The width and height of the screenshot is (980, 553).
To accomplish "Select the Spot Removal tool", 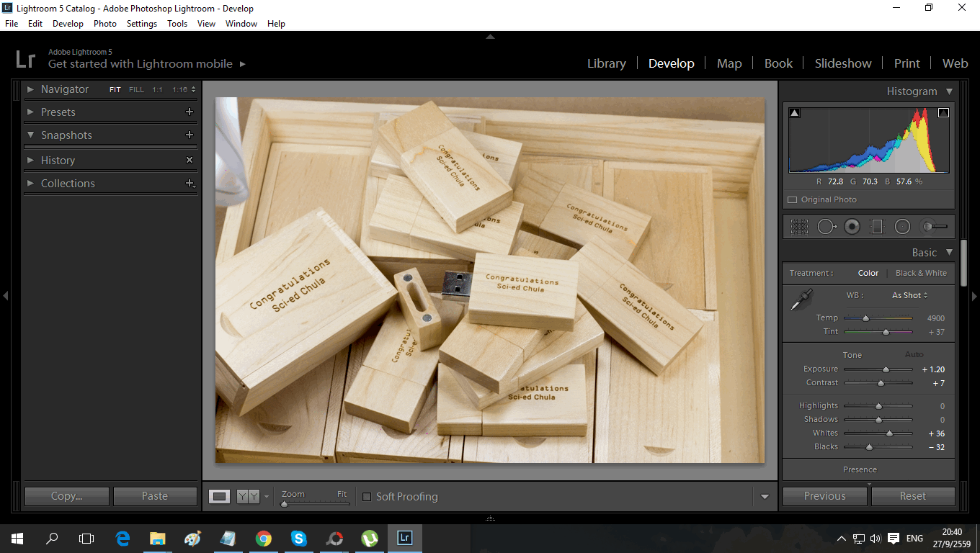I will pos(827,227).
